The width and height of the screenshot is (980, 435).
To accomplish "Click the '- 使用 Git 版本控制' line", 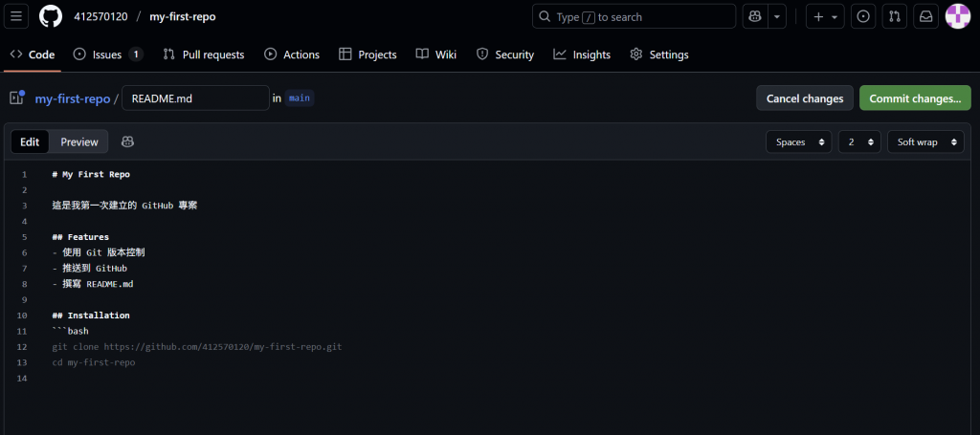I will 100,252.
